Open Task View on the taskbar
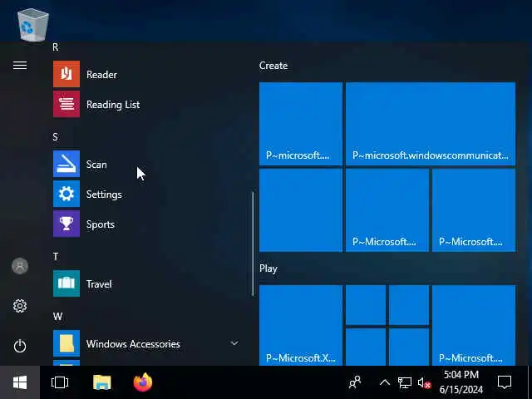 tap(60, 382)
